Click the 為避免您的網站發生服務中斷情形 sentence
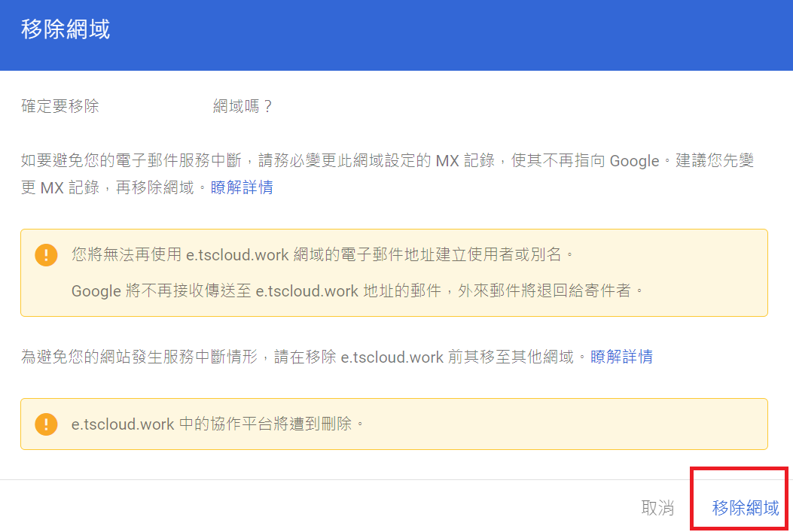Viewport: 793px width, 532px height. pyautogui.click(x=139, y=357)
